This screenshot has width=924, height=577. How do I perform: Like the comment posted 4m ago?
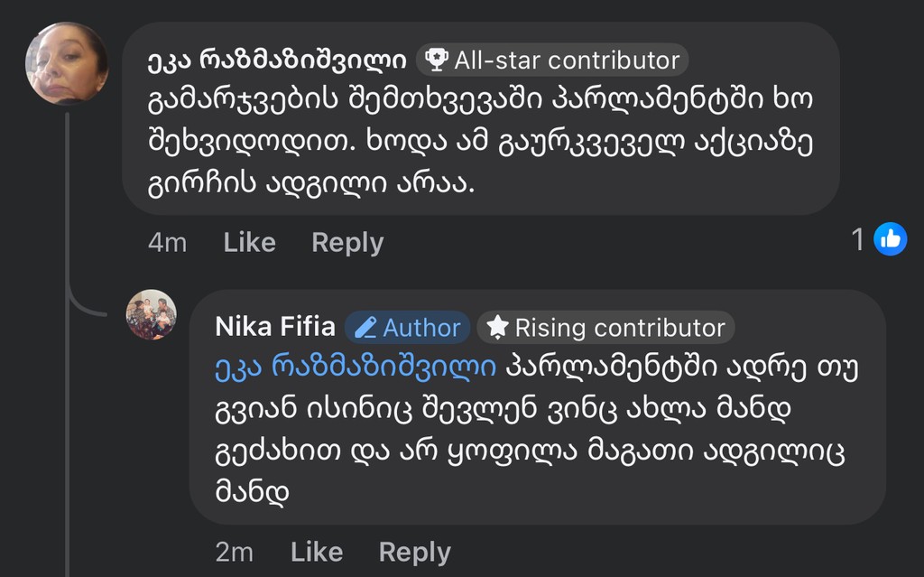[x=249, y=242]
